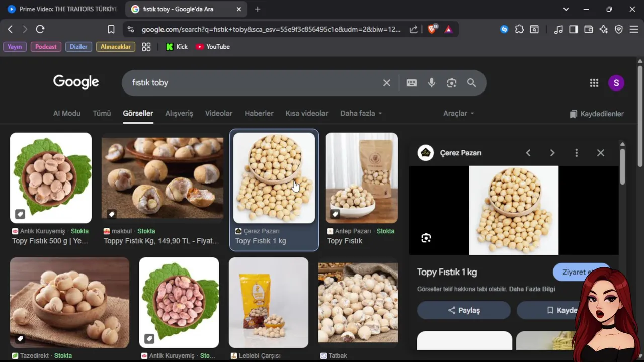The image size is (644, 362).
Task: Switch to Alışveriş tab
Action: (x=179, y=113)
